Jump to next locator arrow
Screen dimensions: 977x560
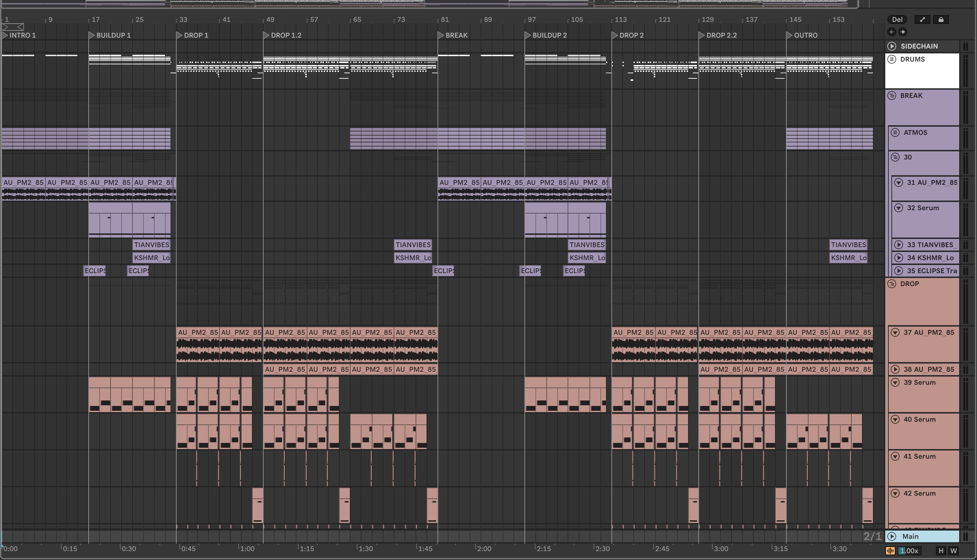[x=902, y=32]
